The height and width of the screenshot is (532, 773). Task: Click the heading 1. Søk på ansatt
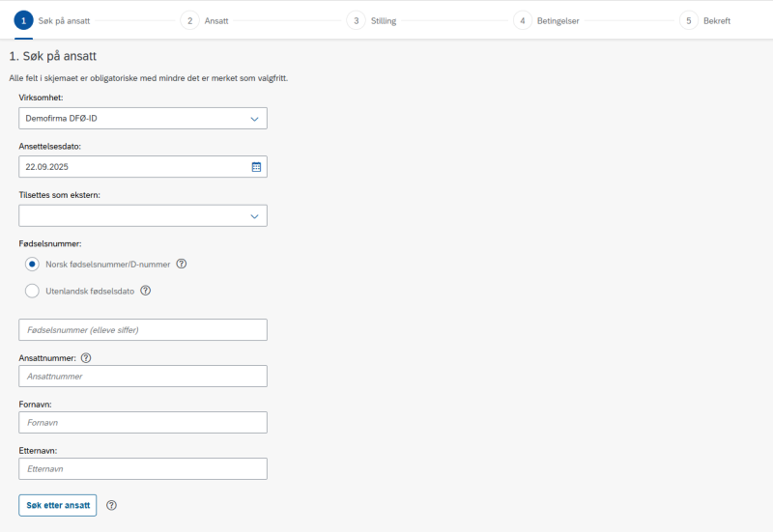(x=53, y=56)
